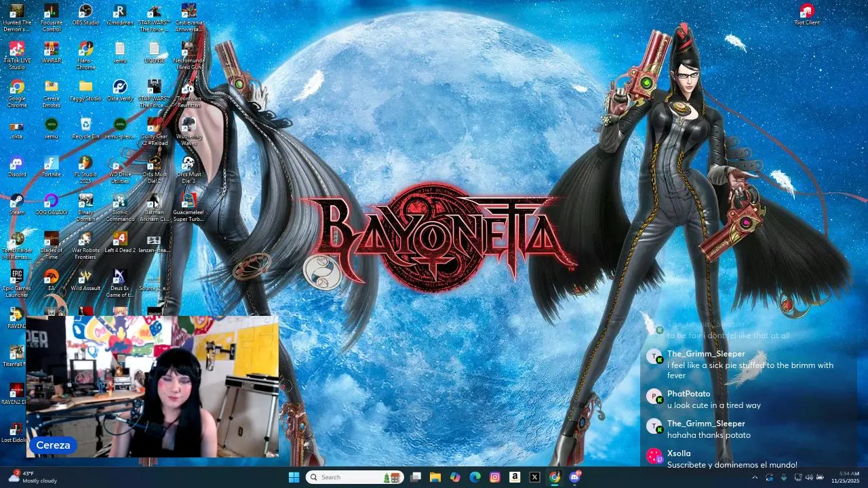Open Discord from the taskbar

point(575,477)
